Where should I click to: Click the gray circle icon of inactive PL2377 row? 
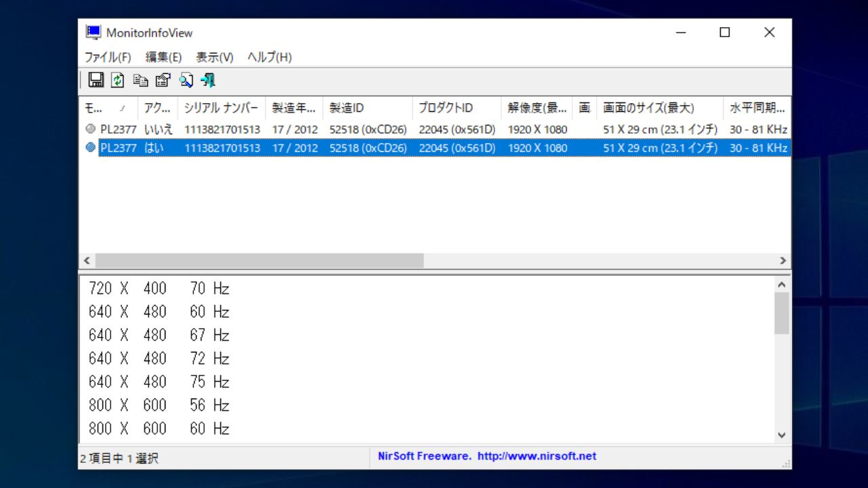(x=90, y=128)
